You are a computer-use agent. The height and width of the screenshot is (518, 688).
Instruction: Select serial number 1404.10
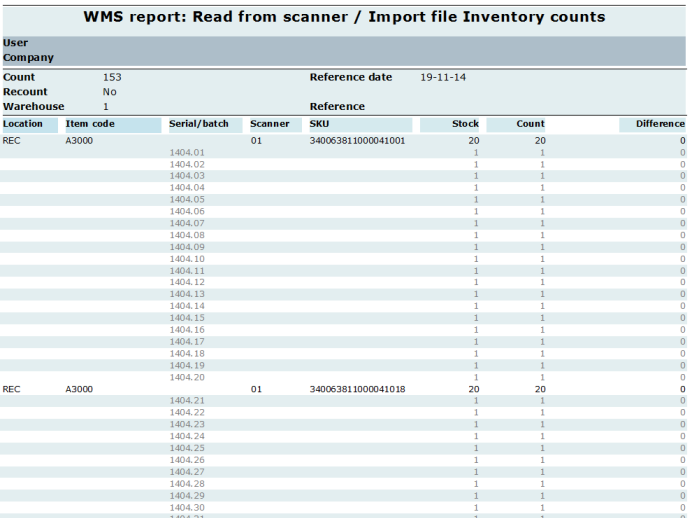point(187,259)
